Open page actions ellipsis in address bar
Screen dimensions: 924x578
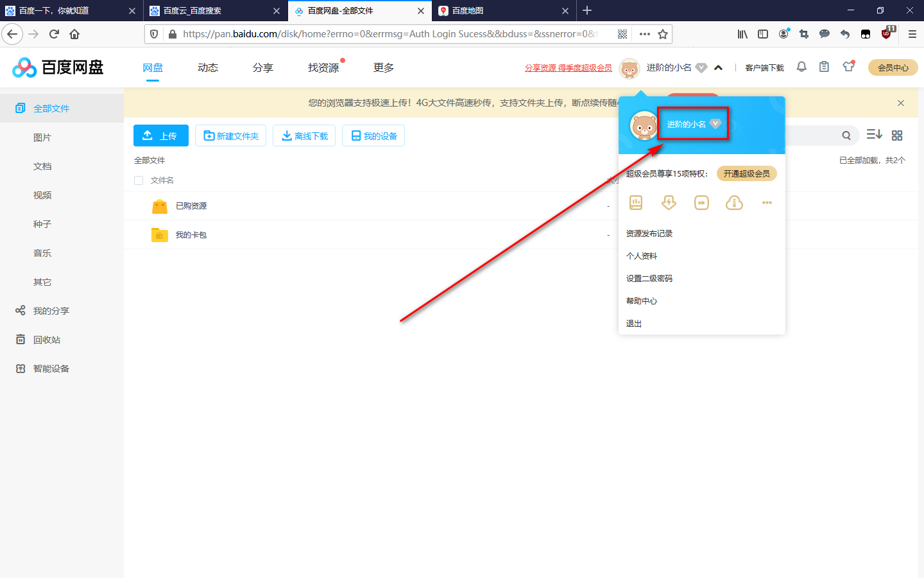coord(645,34)
